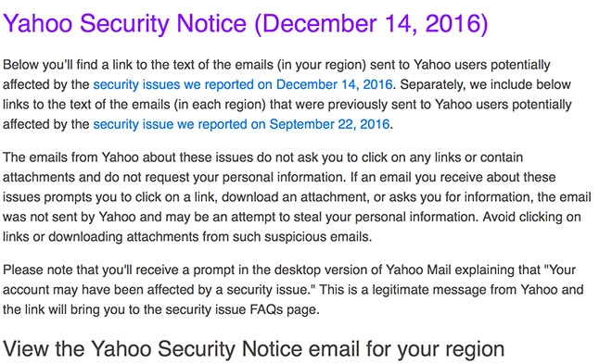
Task: Click the text 'This is a legitimate message'
Action: click(402, 290)
